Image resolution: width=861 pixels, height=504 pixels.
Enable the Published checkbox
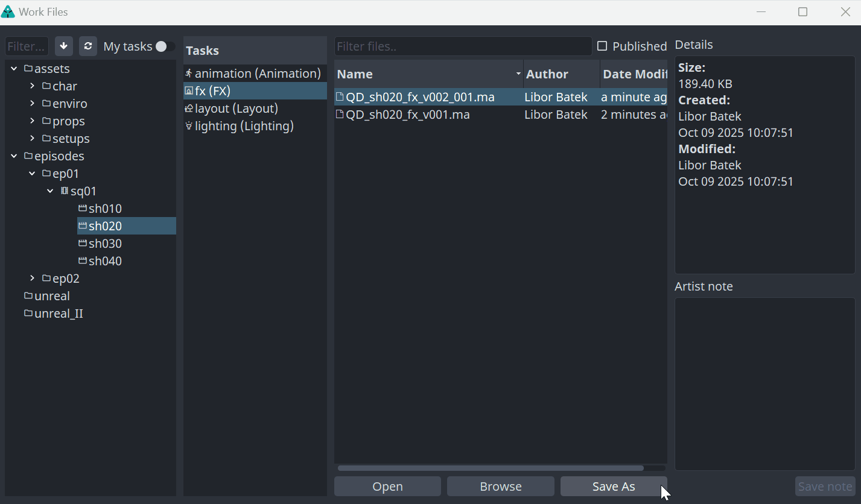(602, 46)
